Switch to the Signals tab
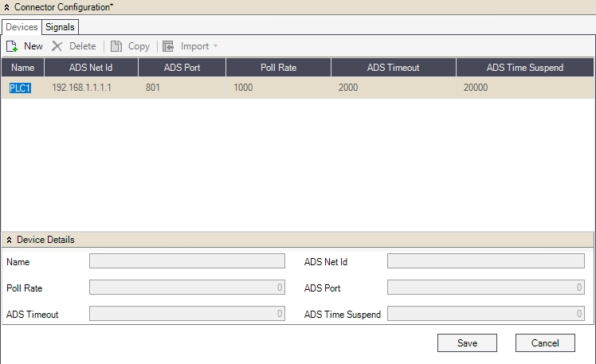 point(60,26)
